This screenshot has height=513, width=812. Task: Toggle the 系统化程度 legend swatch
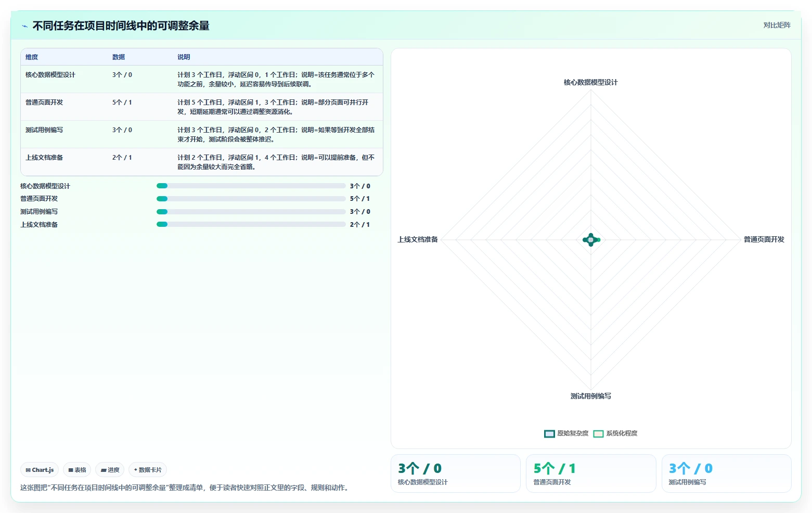click(598, 433)
